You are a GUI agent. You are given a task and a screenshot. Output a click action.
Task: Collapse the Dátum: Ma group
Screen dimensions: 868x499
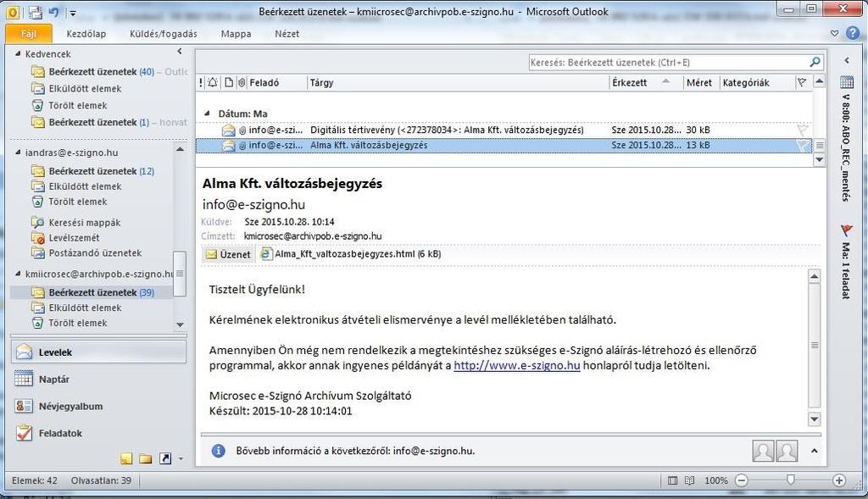coord(207,114)
